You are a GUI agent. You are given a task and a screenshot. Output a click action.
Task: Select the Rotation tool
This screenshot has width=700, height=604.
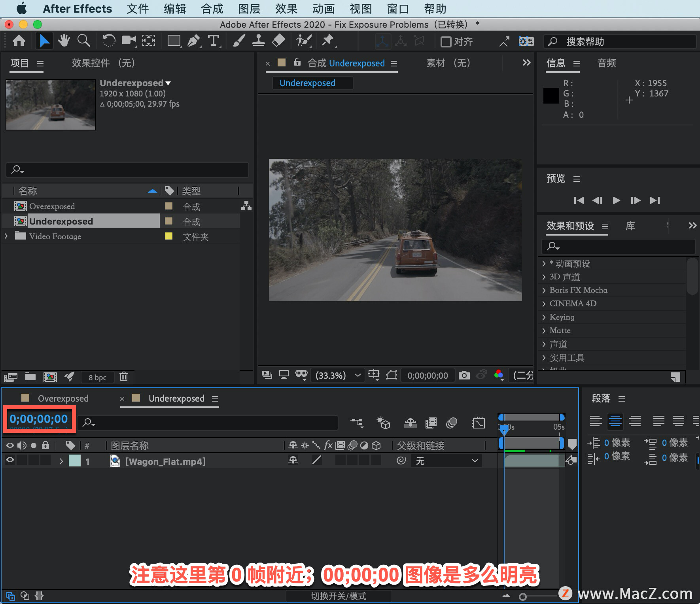point(109,41)
